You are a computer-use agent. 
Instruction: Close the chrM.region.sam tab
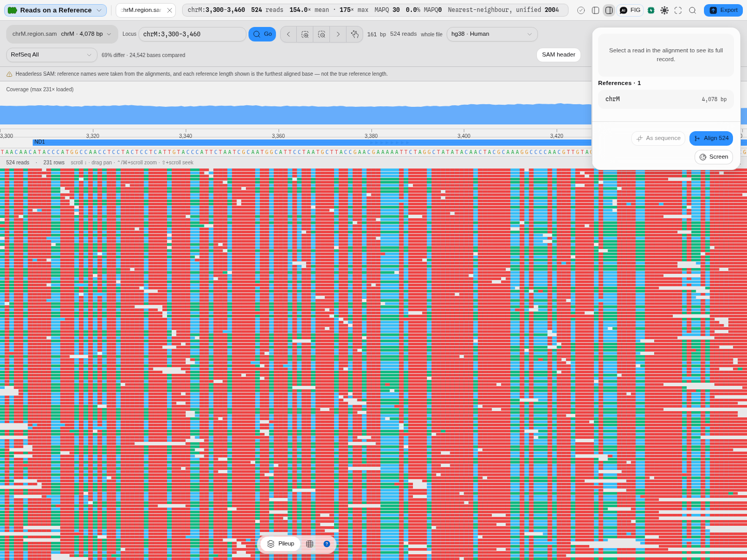[170, 10]
